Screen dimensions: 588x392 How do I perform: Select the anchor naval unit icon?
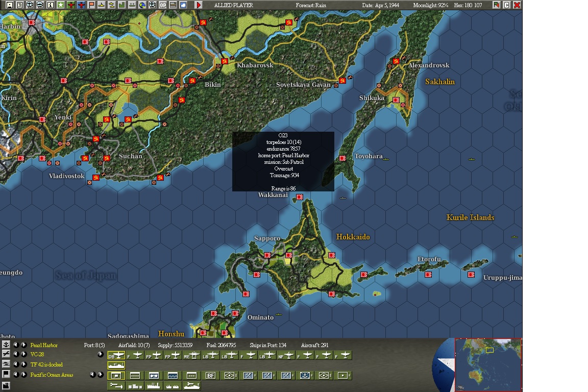pyautogui.click(x=305, y=376)
